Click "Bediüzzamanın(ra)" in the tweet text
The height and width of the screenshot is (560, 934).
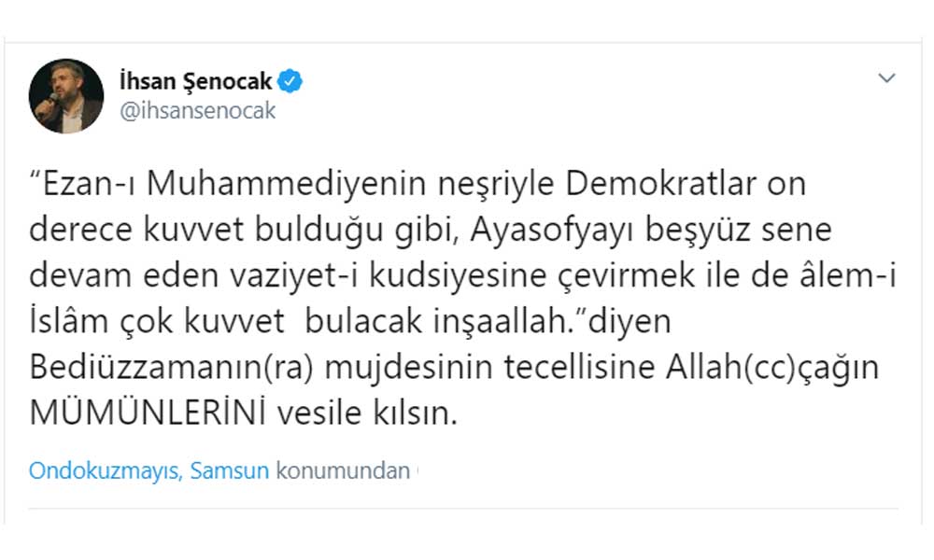[177, 368]
